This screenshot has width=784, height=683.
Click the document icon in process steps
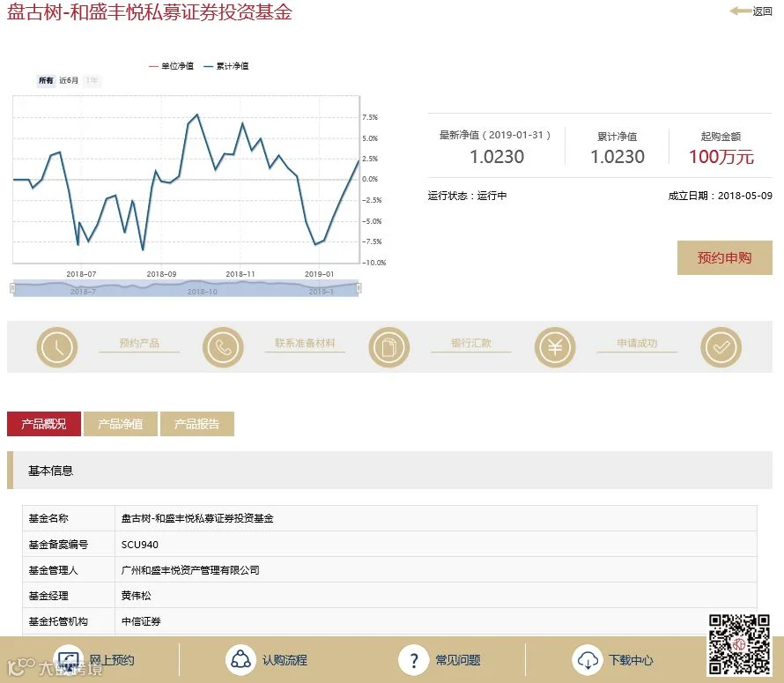(x=389, y=346)
